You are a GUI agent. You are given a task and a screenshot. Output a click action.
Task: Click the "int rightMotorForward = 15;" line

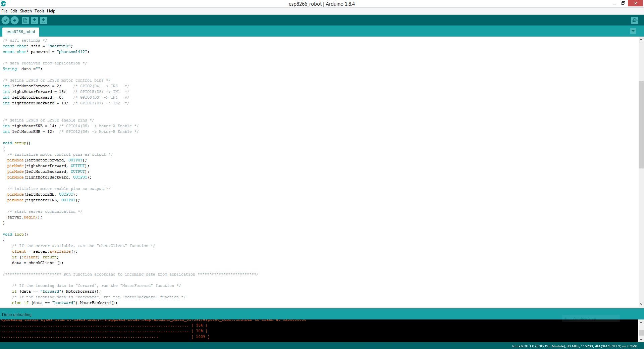[x=34, y=92]
